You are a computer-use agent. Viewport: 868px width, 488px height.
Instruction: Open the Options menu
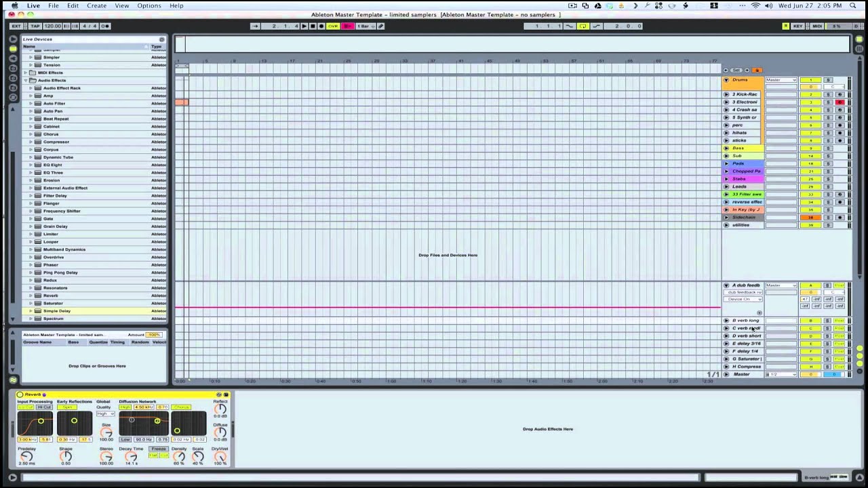point(149,5)
